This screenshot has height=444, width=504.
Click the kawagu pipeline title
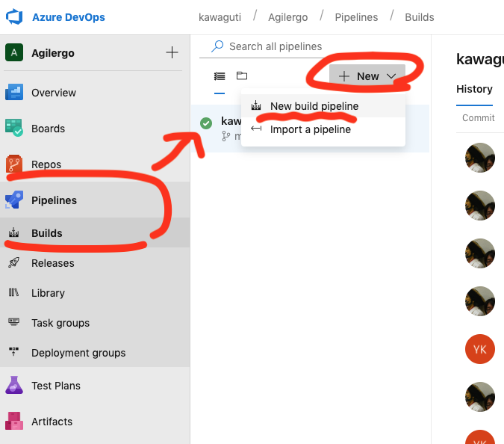click(480, 59)
